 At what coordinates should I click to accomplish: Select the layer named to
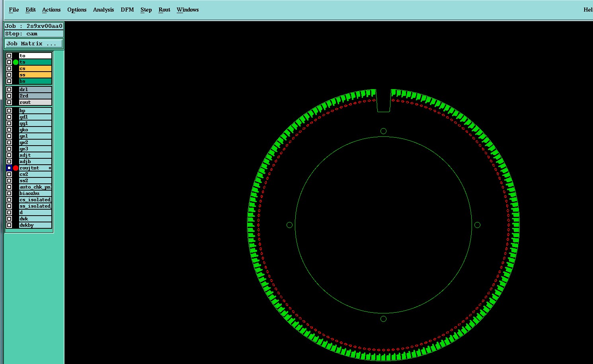(35, 56)
